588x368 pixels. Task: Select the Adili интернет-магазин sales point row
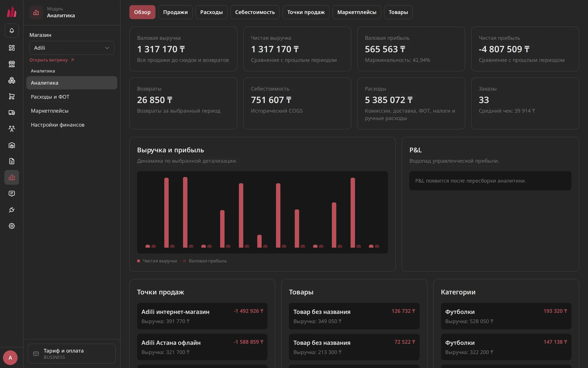point(202,316)
